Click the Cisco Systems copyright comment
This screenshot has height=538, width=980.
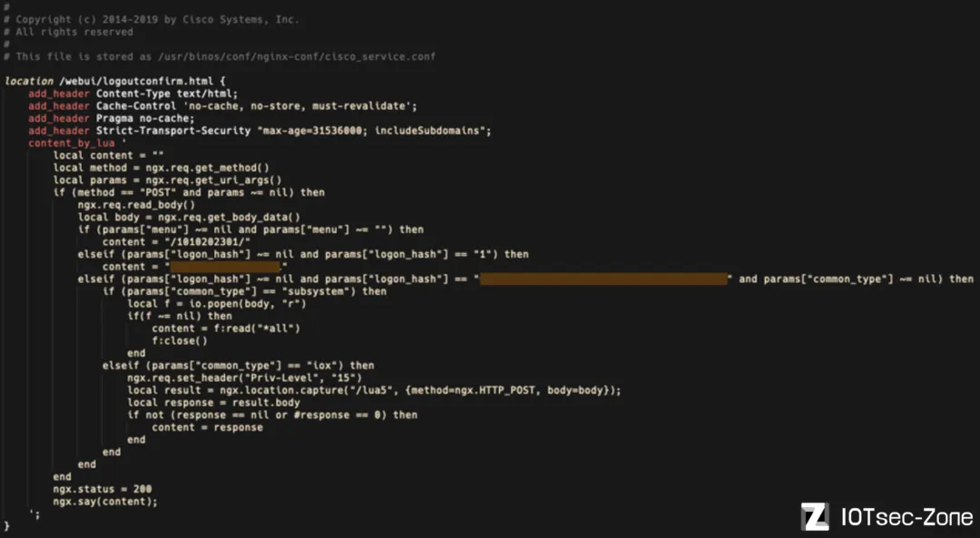pyautogui.click(x=152, y=19)
